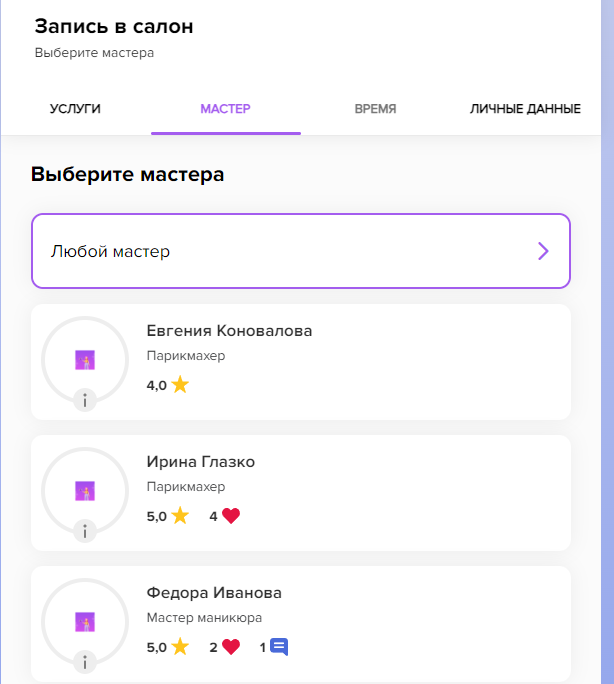This screenshot has height=684, width=614.
Task: Click the star icon for Федора Иванова
Action: click(x=180, y=647)
